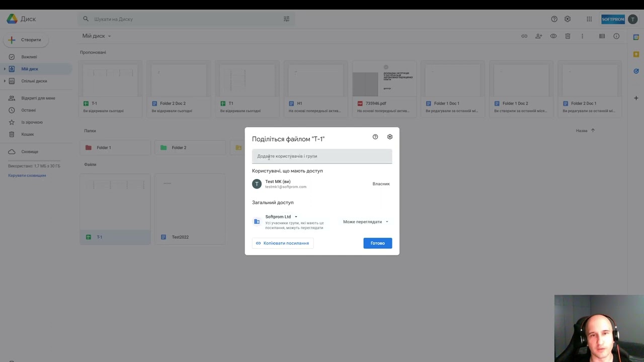Open the more actions three-dot menu
Viewport: 644px width, 362px height.
[x=582, y=36]
